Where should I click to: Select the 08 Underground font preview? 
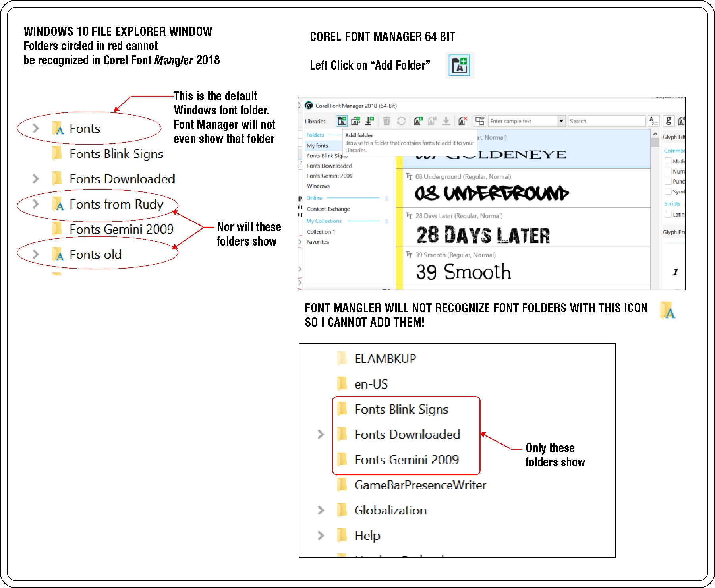click(523, 188)
